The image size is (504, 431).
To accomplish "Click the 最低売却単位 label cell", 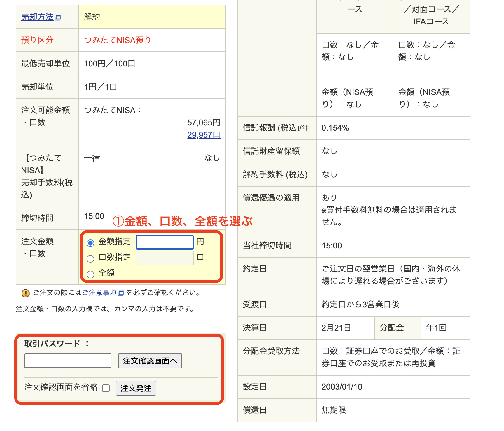I will point(47,64).
